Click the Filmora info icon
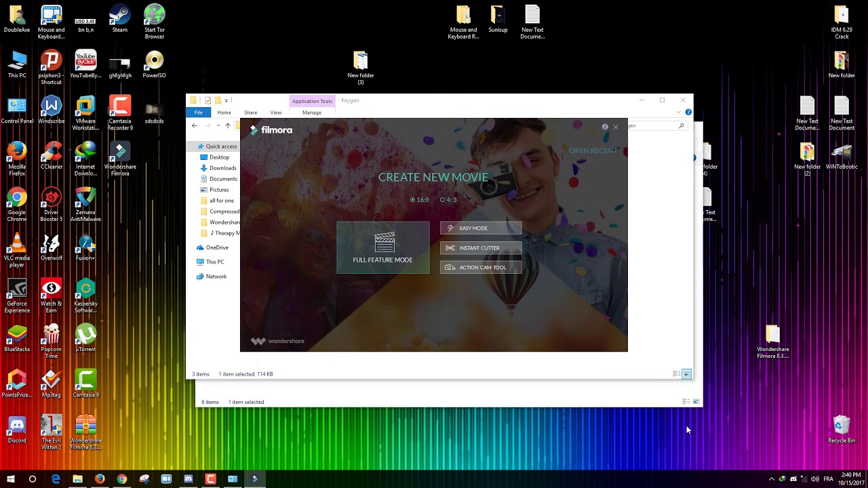The width and height of the screenshot is (868, 488). [x=605, y=127]
